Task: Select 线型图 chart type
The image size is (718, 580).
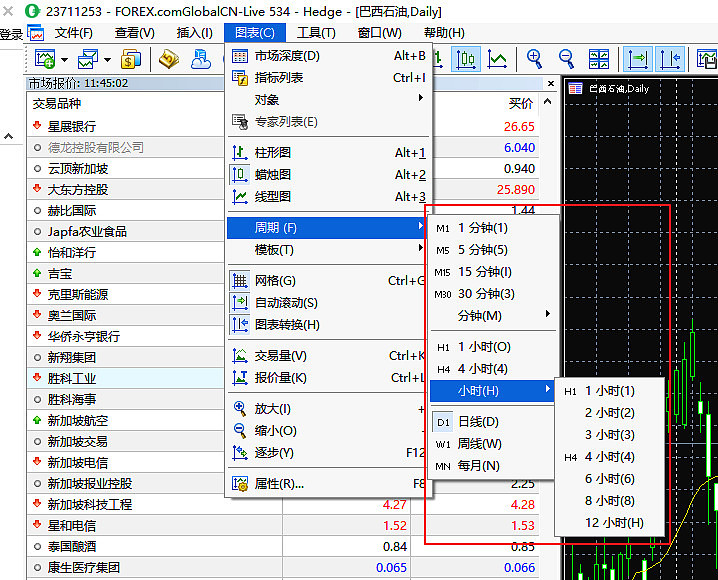Action: pyautogui.click(x=328, y=196)
